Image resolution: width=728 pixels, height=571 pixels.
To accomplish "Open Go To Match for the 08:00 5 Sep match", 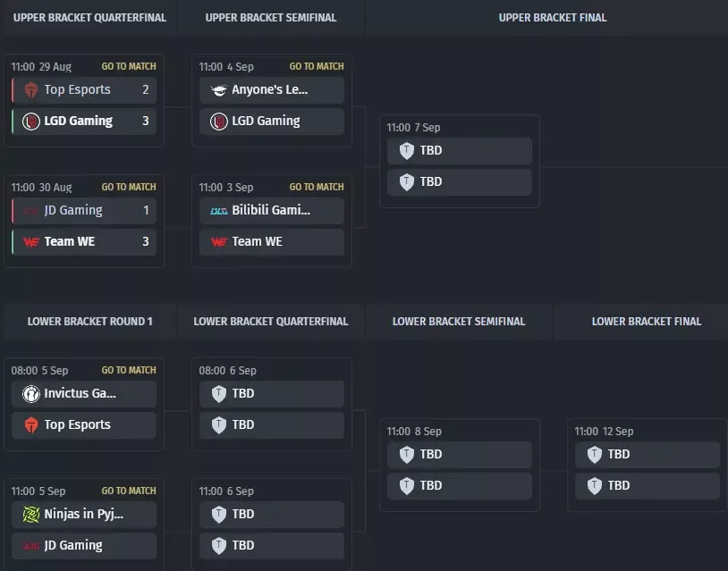I will [x=129, y=370].
